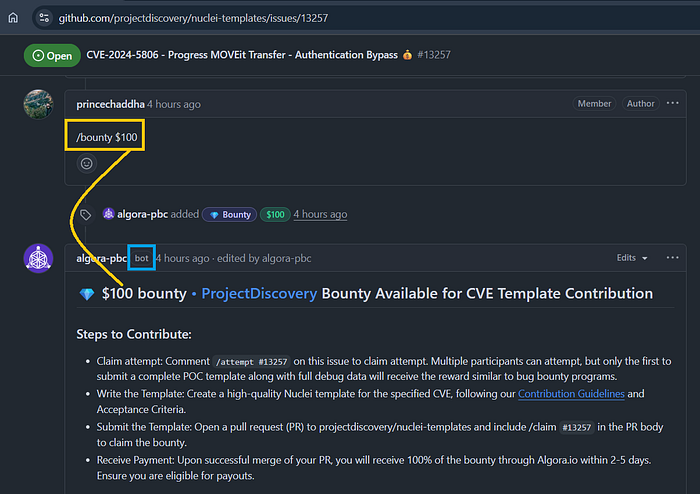Open the ProjectDiscovery heading link
Image resolution: width=700 pixels, height=494 pixels.
click(x=259, y=293)
